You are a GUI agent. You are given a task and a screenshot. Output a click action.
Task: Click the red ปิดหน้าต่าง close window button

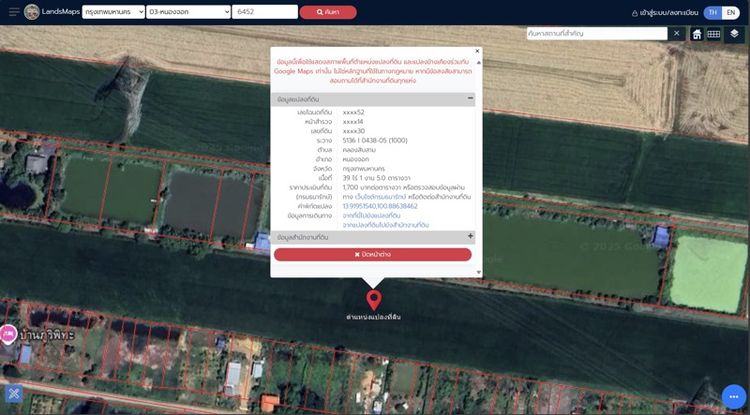(x=372, y=255)
